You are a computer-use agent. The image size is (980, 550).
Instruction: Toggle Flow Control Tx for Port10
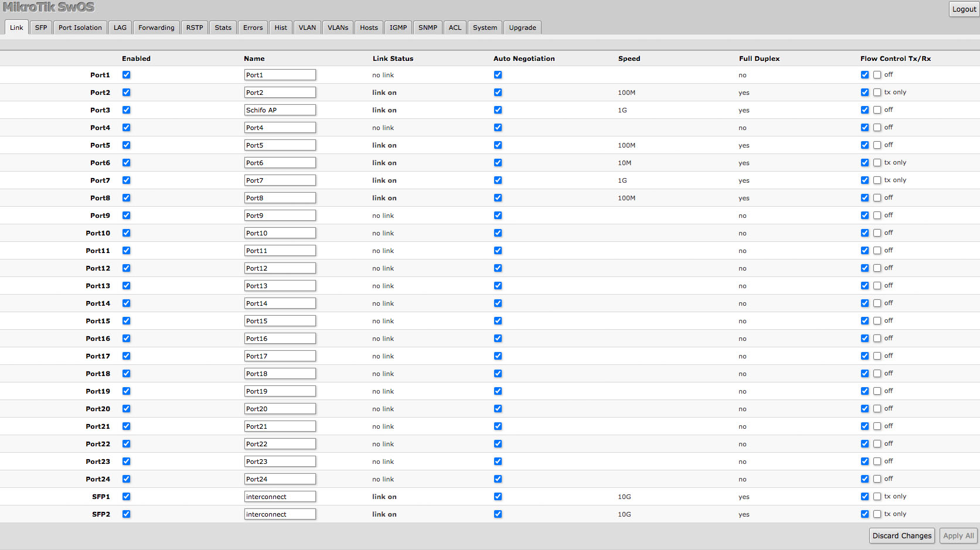pos(865,233)
